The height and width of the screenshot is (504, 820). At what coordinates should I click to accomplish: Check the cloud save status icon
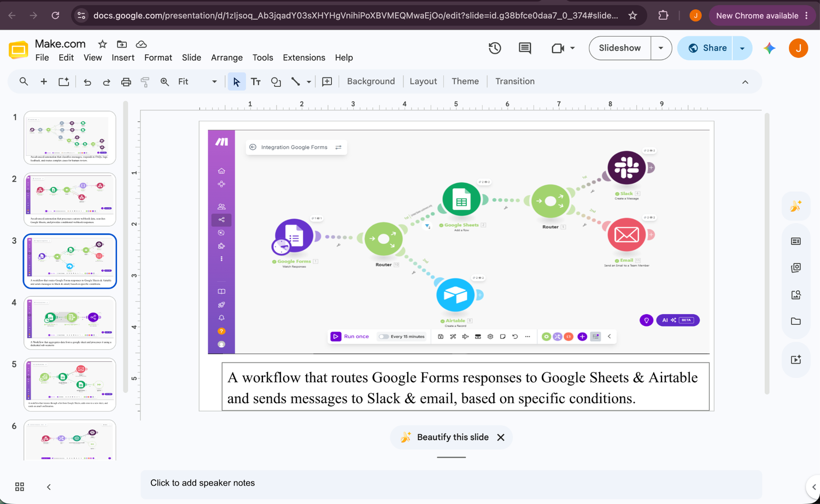point(141,44)
